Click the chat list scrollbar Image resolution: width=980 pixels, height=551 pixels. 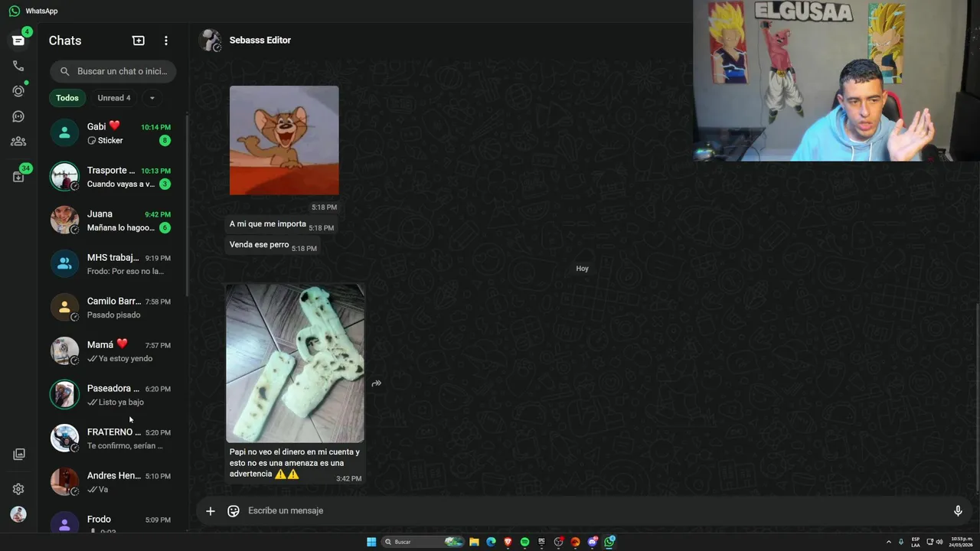pos(187,207)
